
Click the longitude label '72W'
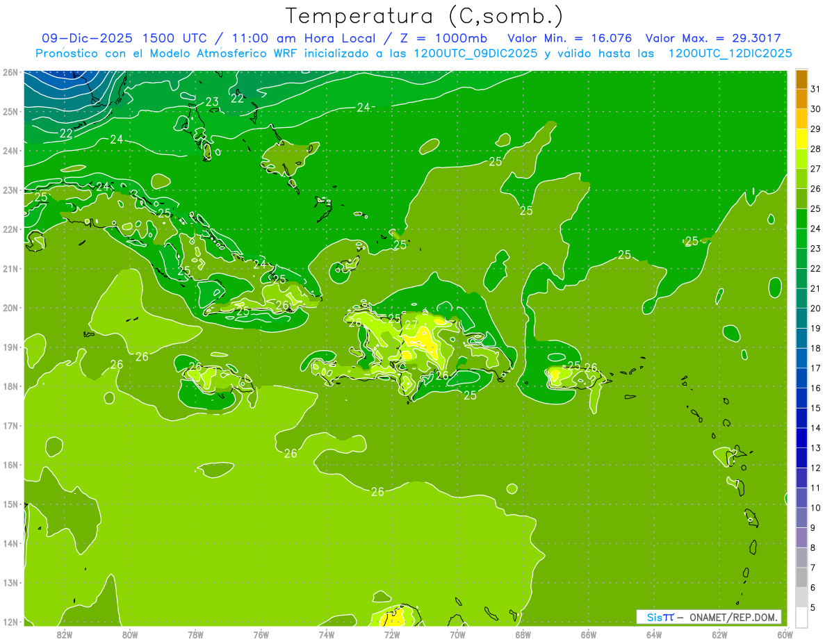[x=392, y=634]
